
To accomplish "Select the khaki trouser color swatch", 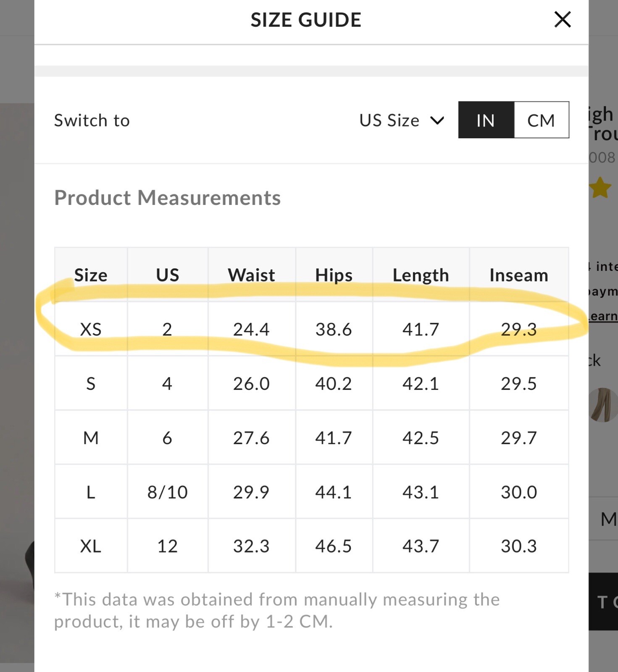I will pos(603,404).
